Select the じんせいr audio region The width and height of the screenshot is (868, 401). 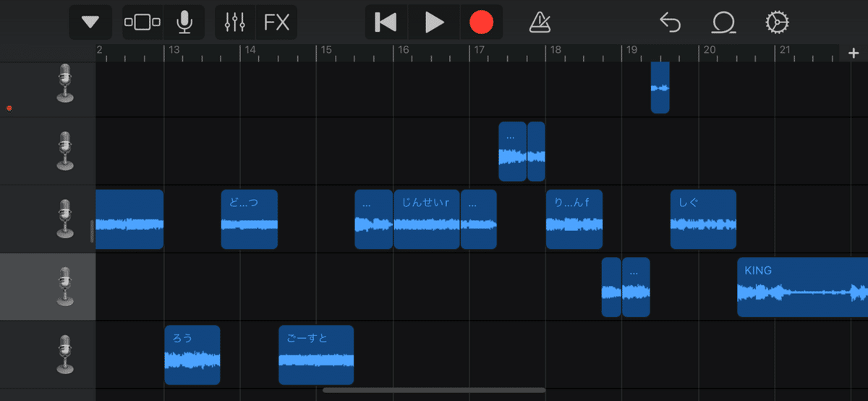(427, 219)
